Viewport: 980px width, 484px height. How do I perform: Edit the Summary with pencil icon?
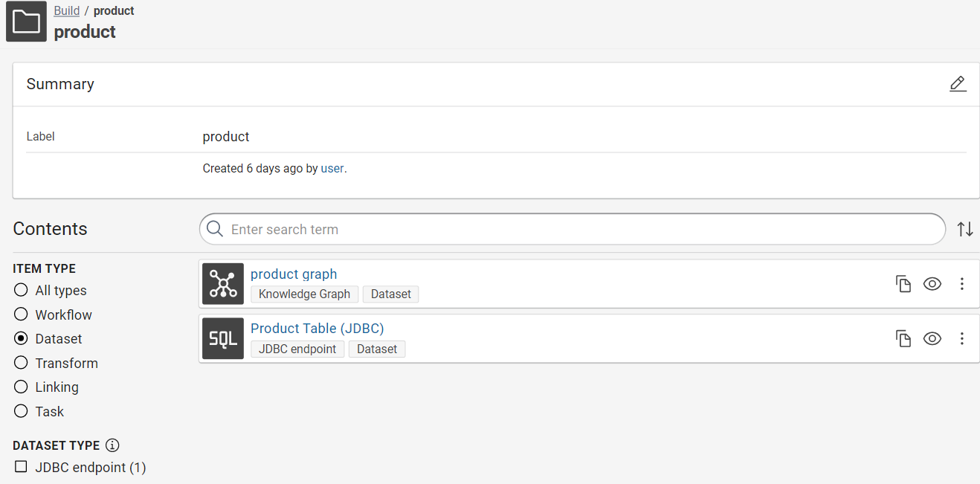(958, 84)
